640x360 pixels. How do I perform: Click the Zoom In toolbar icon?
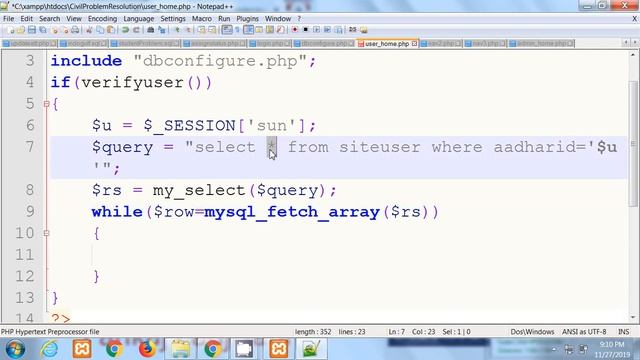(x=177, y=30)
